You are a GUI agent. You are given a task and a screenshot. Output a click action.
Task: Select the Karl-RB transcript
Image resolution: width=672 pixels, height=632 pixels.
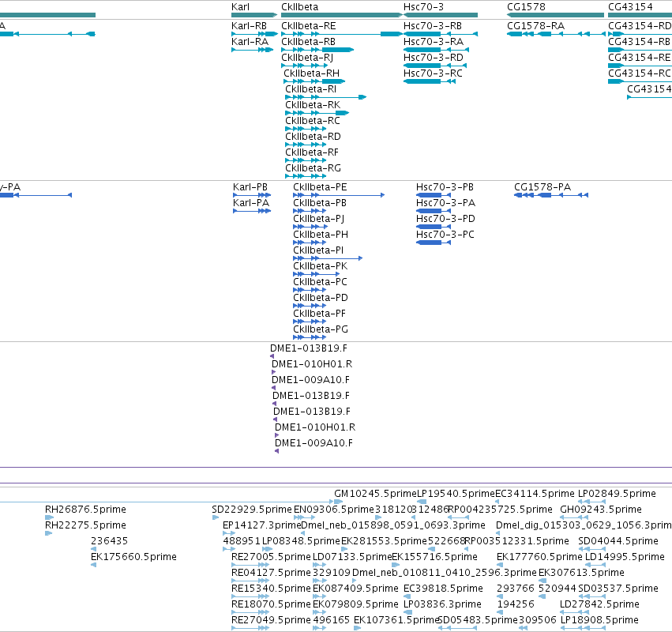(249, 26)
